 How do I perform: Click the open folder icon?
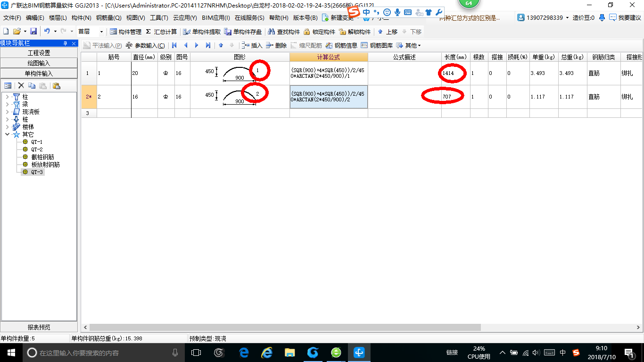[x=17, y=32]
